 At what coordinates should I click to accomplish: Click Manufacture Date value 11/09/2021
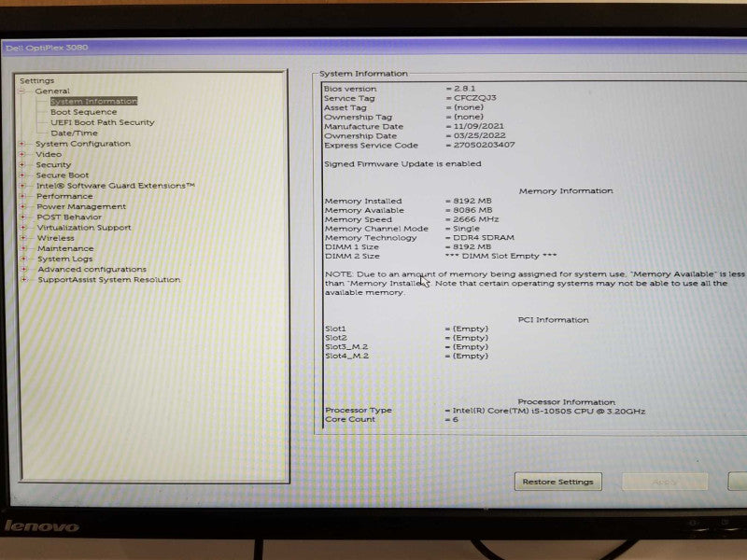478,126
